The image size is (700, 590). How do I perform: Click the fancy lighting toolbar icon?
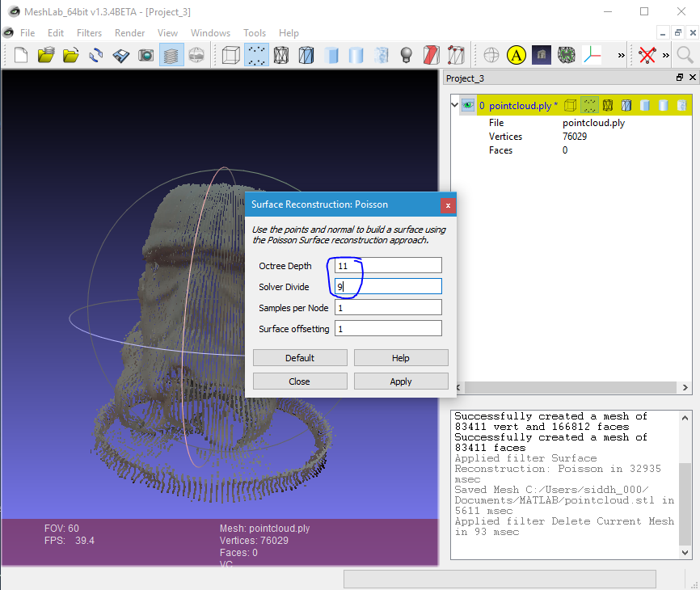[x=456, y=55]
